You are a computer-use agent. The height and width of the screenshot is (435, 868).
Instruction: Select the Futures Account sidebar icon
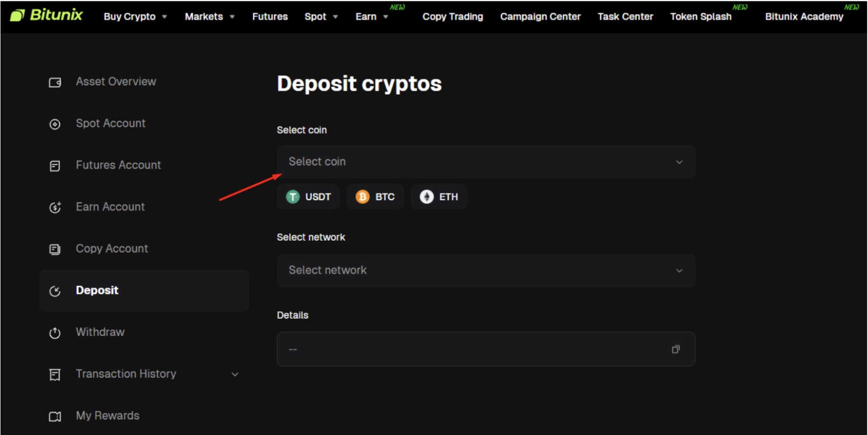[55, 166]
